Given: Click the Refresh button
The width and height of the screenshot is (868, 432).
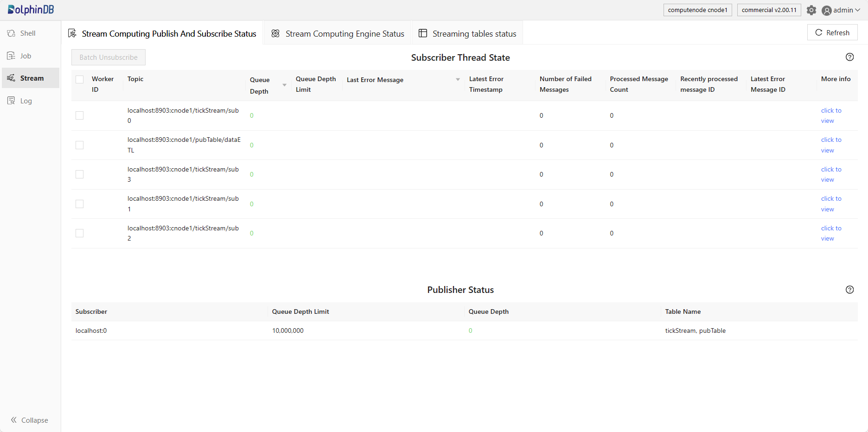Looking at the screenshot, I should (832, 32).
